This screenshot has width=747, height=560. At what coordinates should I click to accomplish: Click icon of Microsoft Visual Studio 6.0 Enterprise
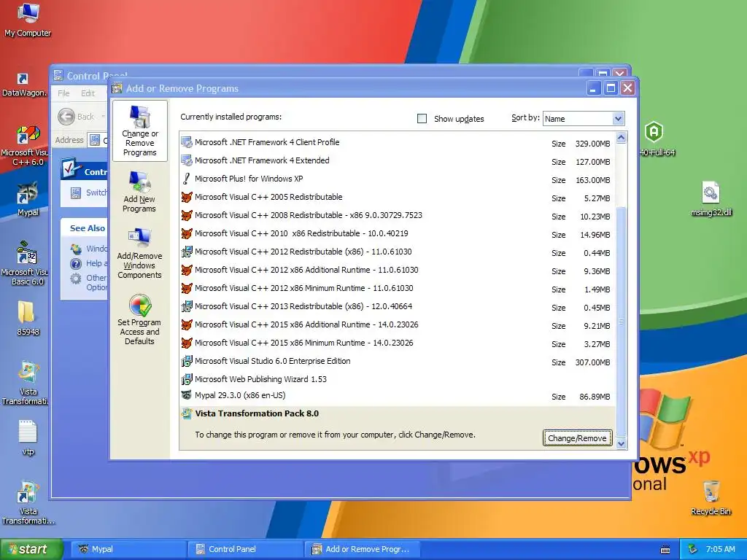(x=187, y=361)
